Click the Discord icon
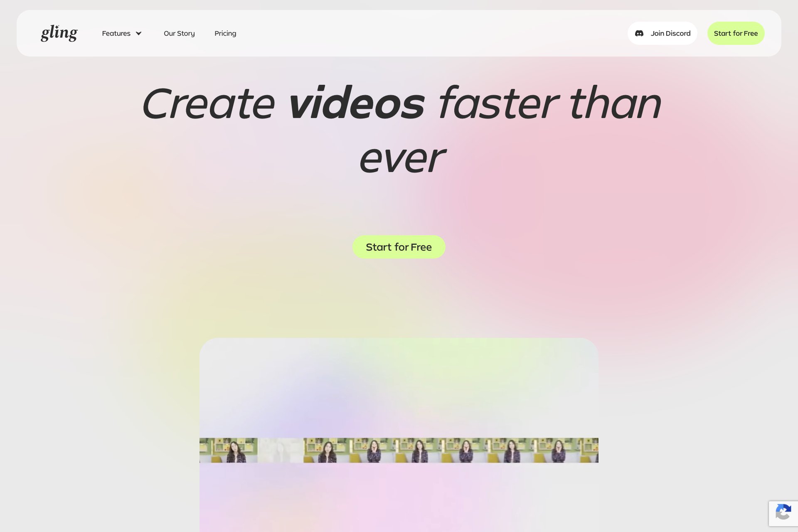The height and width of the screenshot is (532, 798). 639,33
